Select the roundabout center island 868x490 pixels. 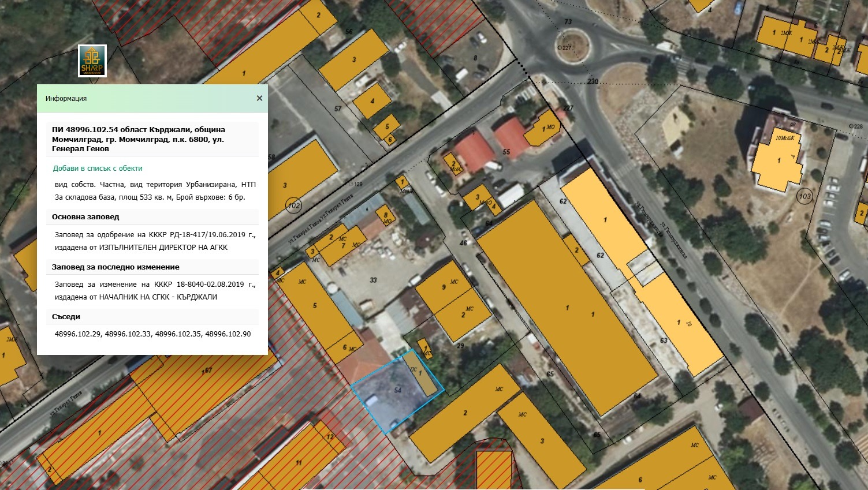(572, 44)
